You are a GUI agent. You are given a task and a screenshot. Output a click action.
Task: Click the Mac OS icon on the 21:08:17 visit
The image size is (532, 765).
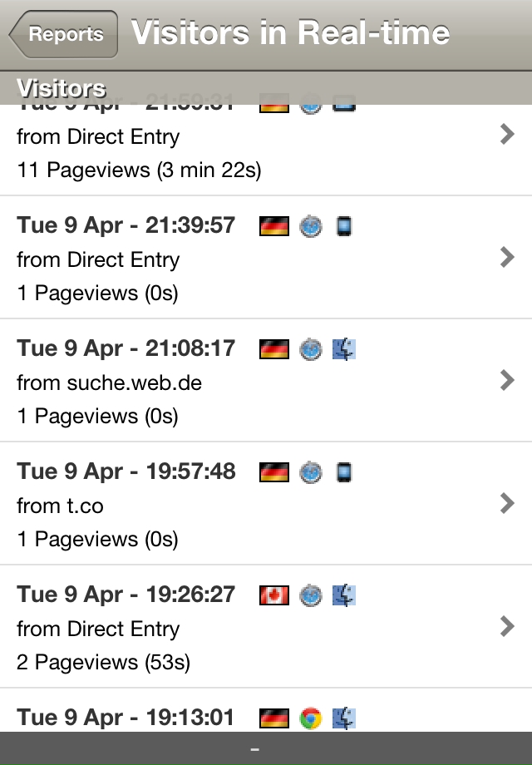(344, 349)
